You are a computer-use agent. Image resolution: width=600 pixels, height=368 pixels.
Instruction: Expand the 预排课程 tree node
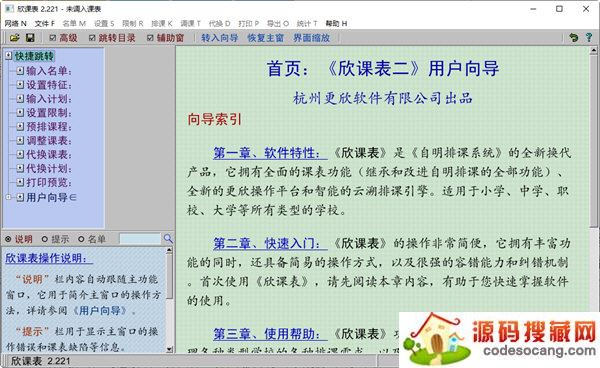pos(20,127)
